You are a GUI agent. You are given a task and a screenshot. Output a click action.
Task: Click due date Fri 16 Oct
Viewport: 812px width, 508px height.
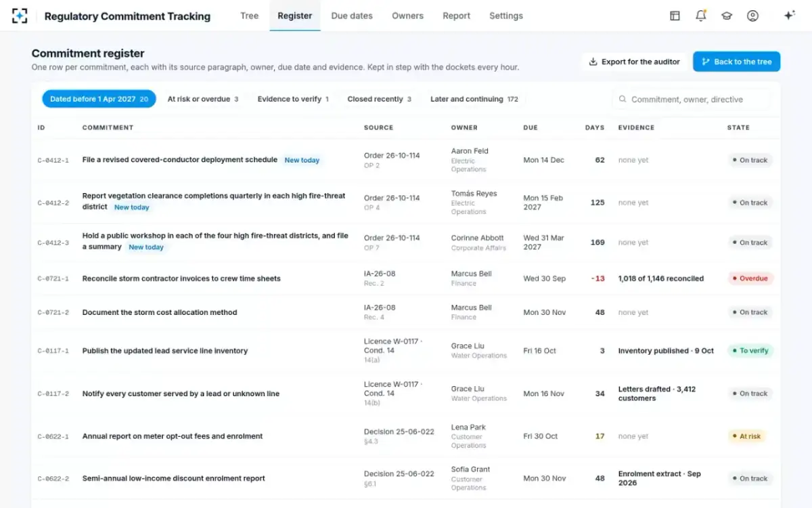click(x=539, y=351)
